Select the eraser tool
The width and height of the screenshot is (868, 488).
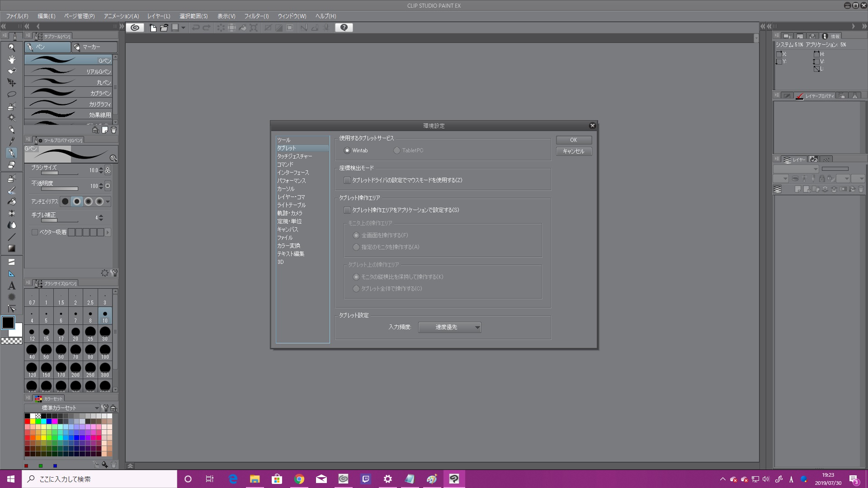click(12, 165)
